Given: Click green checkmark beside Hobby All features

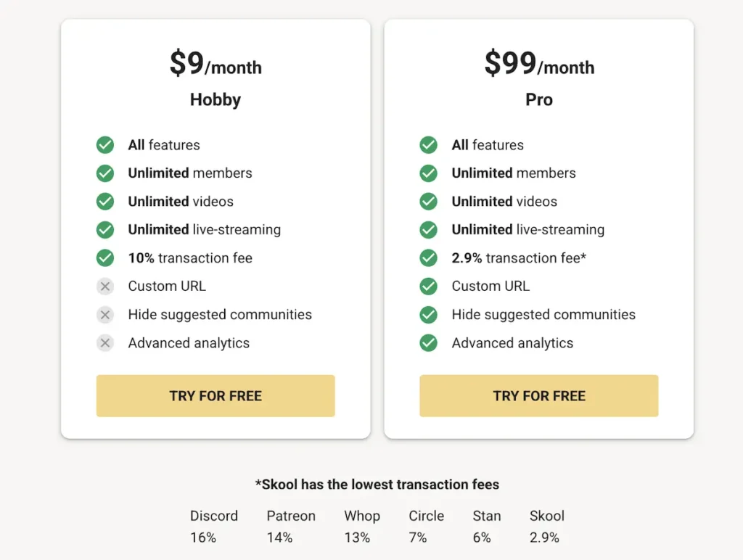Looking at the screenshot, I should [105, 145].
